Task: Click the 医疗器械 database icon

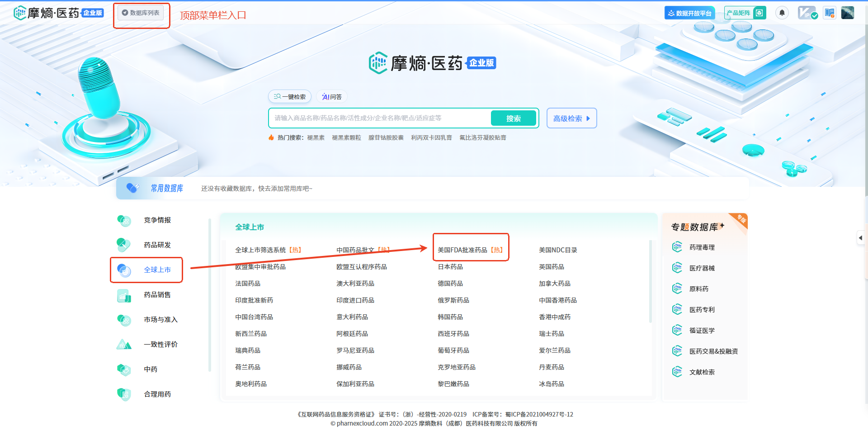Action: [677, 268]
